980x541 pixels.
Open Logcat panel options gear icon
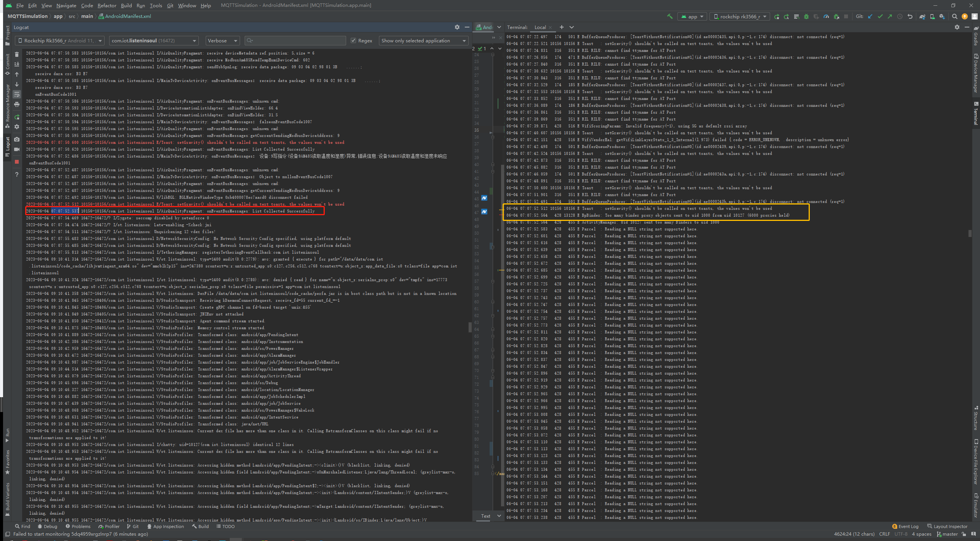pos(457,27)
